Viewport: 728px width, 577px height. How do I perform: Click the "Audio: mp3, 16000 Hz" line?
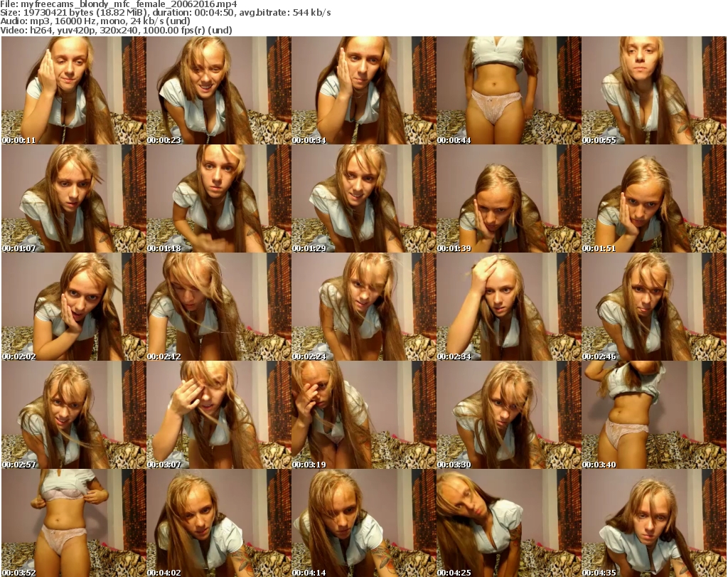point(95,21)
